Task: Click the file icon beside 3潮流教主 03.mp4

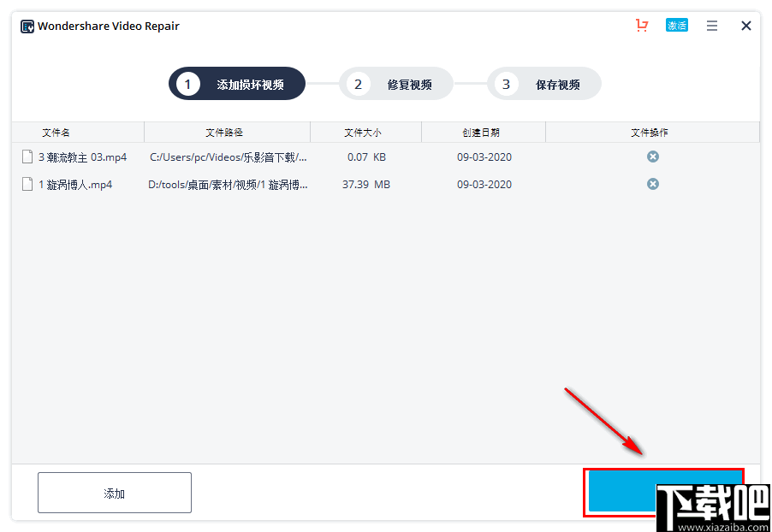Action: [x=27, y=157]
